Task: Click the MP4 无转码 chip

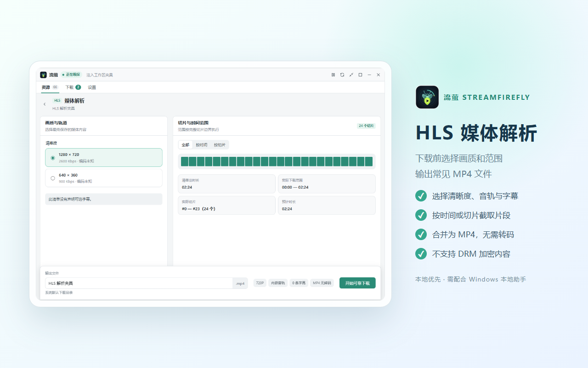Action: (x=322, y=283)
